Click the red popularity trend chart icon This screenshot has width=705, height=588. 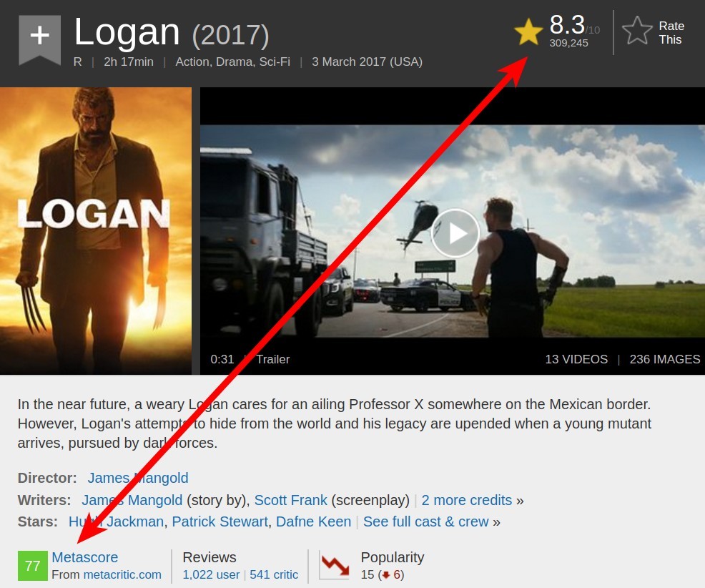[335, 565]
